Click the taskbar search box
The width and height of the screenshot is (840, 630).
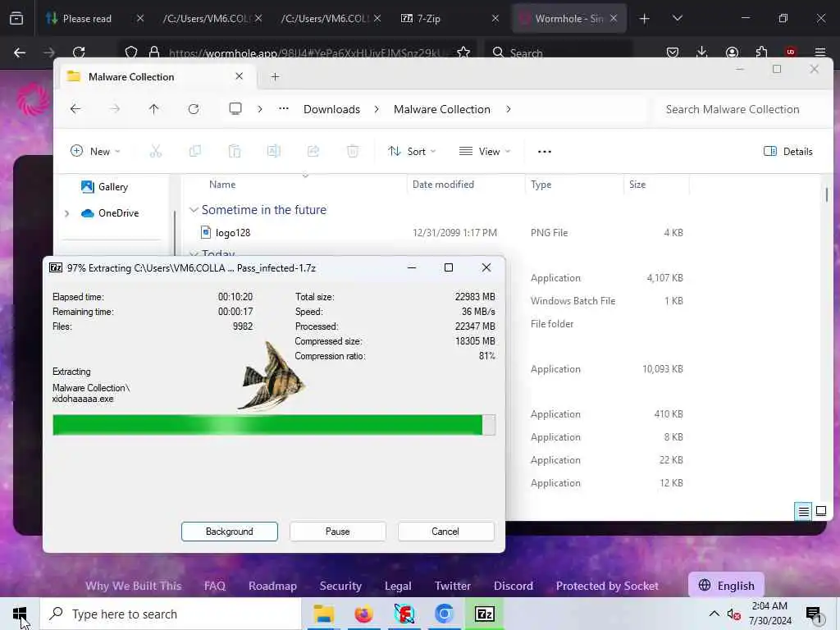coord(171,614)
